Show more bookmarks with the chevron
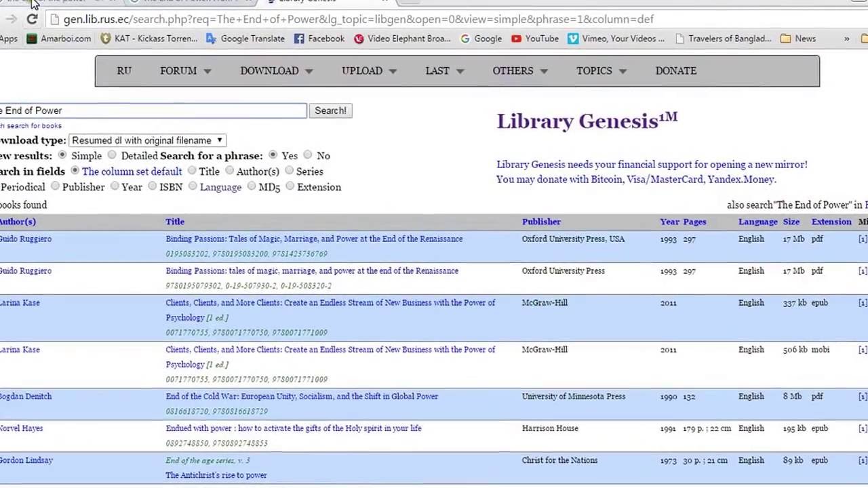868x488 pixels. click(x=846, y=39)
